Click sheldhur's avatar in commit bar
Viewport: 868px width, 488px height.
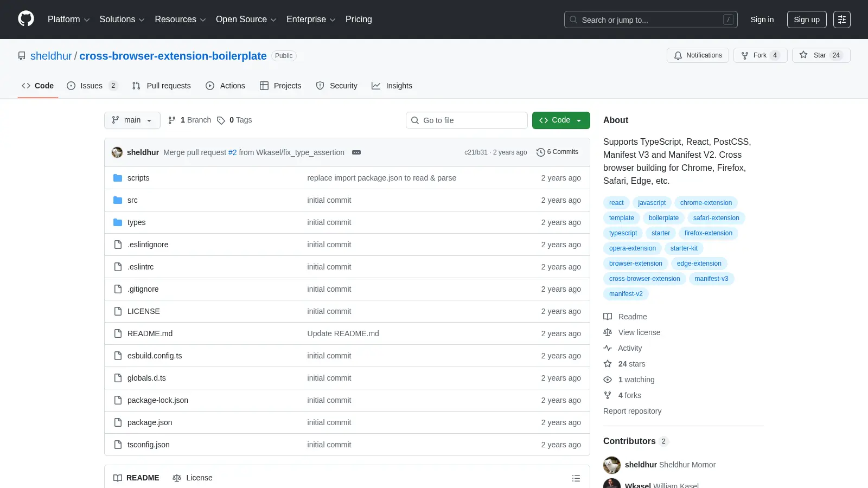(117, 152)
